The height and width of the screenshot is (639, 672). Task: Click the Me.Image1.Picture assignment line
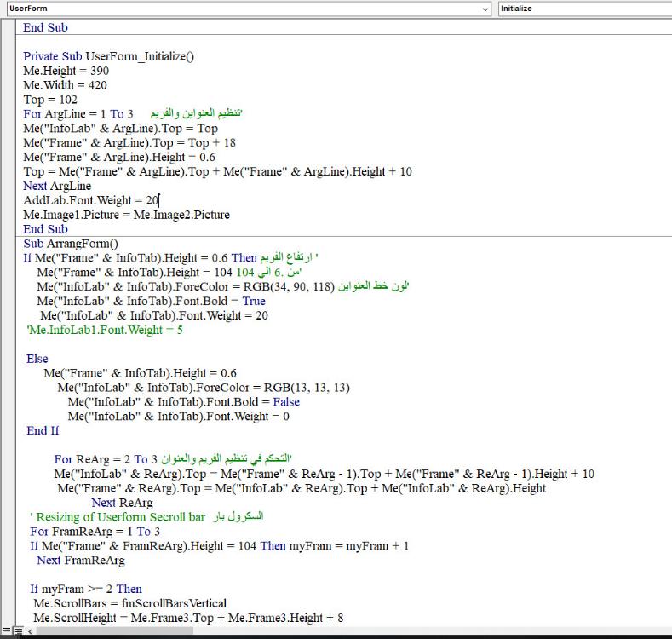coord(126,215)
